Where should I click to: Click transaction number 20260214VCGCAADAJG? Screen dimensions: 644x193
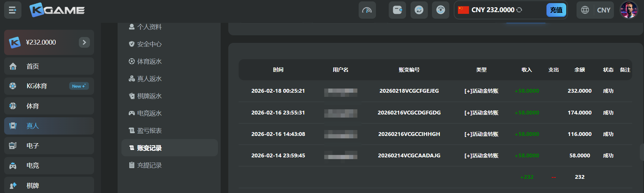coord(409,155)
